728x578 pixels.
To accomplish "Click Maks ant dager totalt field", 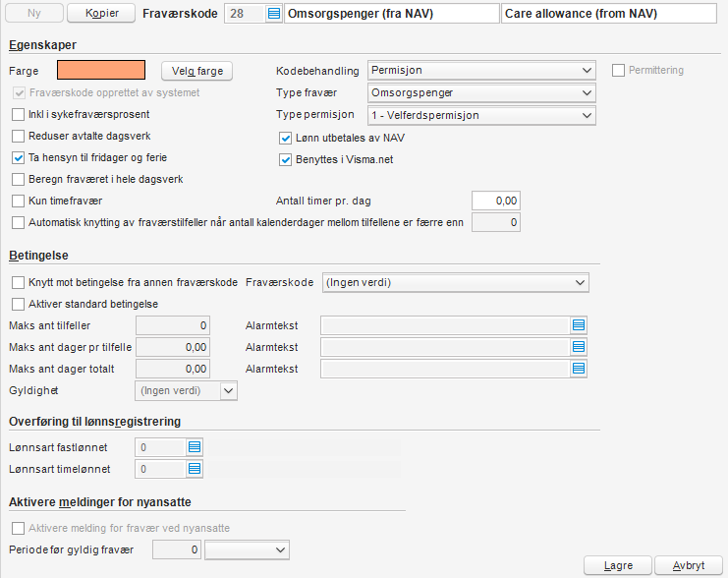I will click(x=173, y=369).
